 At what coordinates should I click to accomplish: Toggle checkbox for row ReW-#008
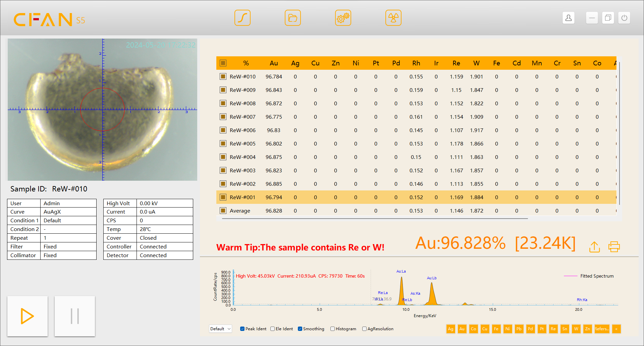tap(223, 103)
